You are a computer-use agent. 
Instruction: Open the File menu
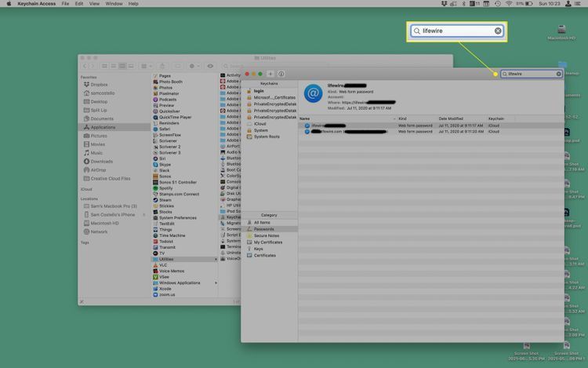[64, 4]
